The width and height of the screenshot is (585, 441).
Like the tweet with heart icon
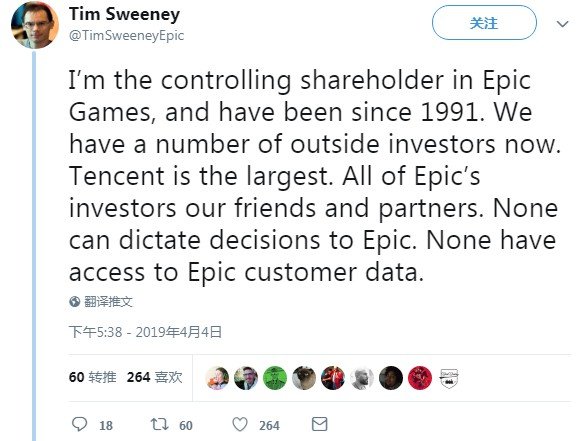click(240, 424)
